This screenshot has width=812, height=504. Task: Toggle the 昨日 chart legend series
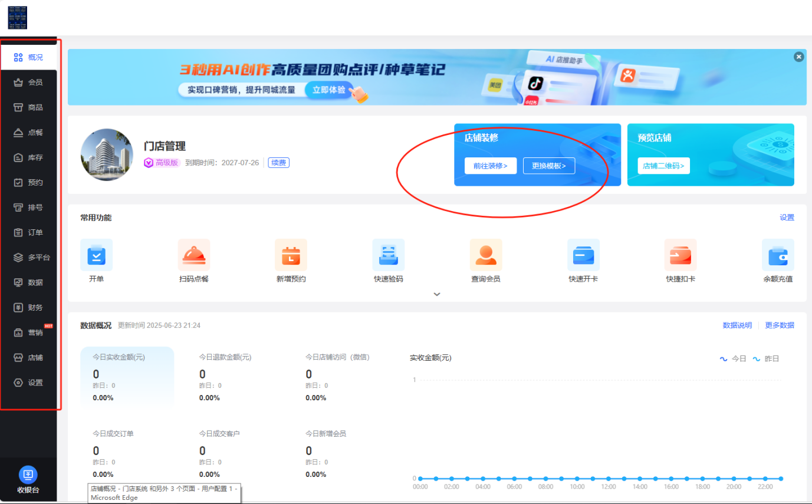coord(765,358)
